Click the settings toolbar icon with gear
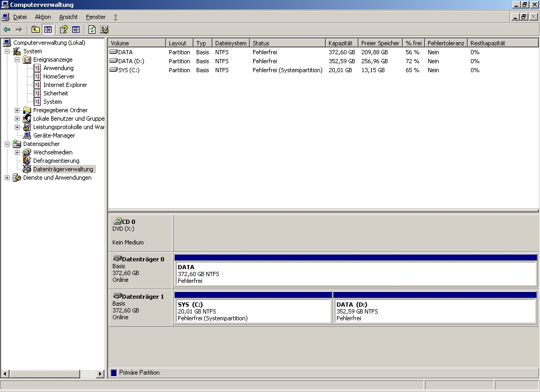Screen dimensions: 540x392 coord(104,30)
